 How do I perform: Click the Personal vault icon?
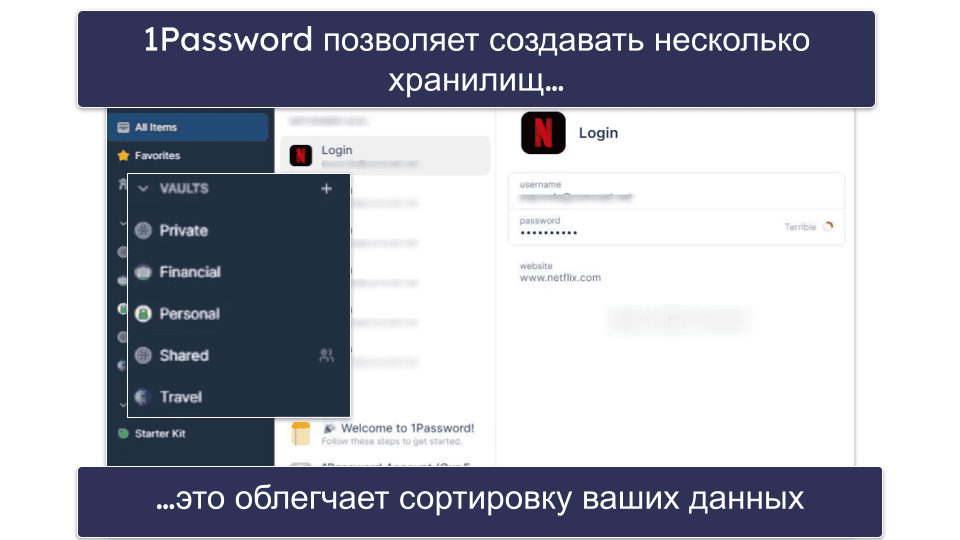pos(143,313)
